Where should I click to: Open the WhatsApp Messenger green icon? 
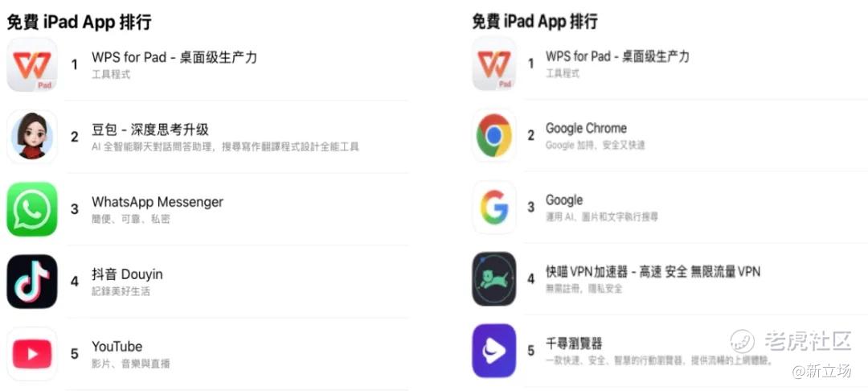click(32, 209)
